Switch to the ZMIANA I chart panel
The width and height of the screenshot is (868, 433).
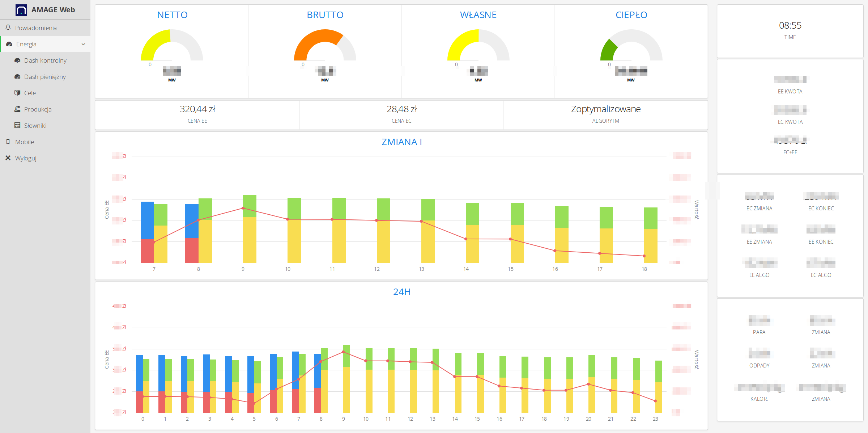pos(401,142)
